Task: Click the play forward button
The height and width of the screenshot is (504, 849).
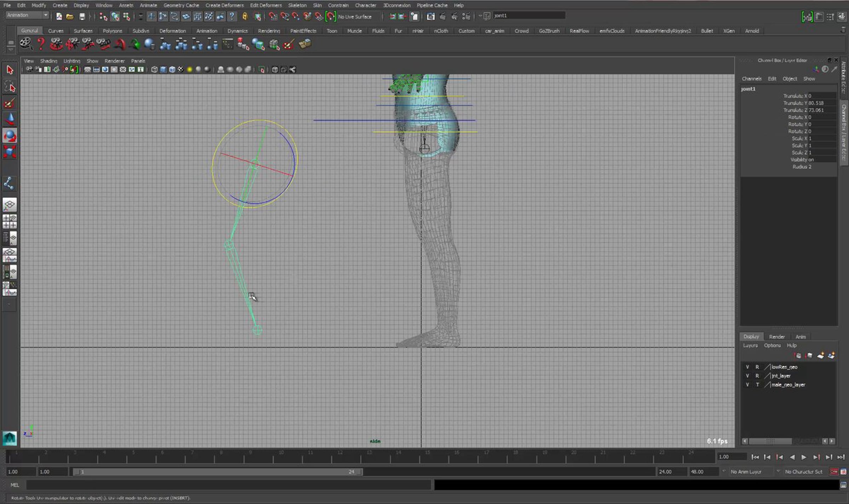Action: click(x=804, y=457)
